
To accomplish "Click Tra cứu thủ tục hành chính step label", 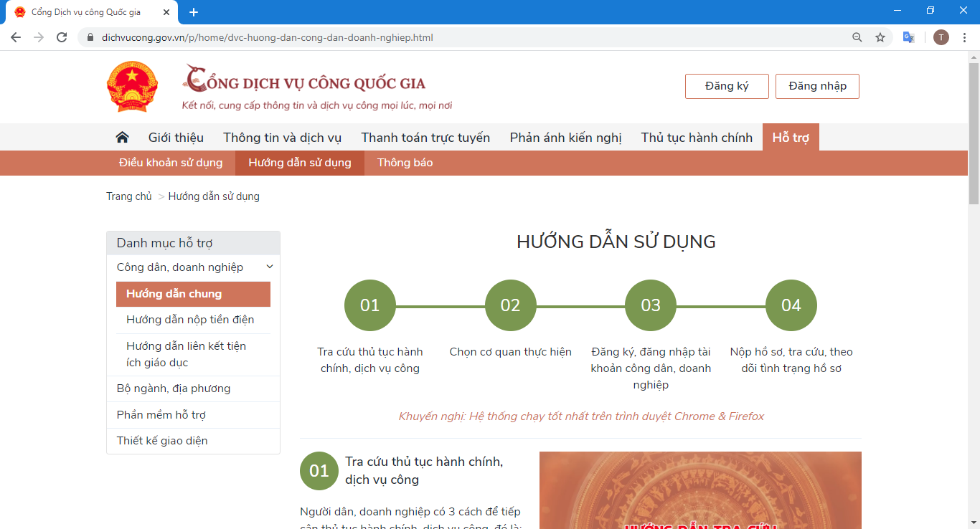I will 369,360.
